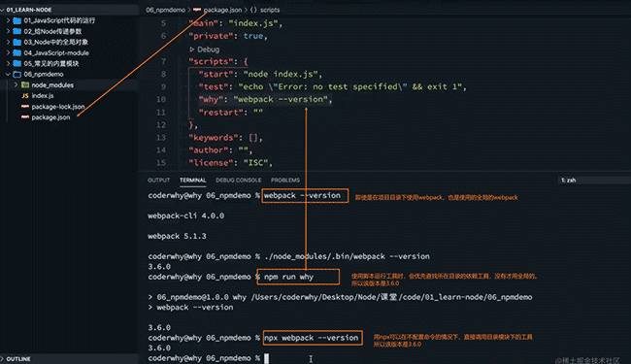Click the "test" script key on line 9
Viewport: 631px width, 364px height.
(x=214, y=87)
